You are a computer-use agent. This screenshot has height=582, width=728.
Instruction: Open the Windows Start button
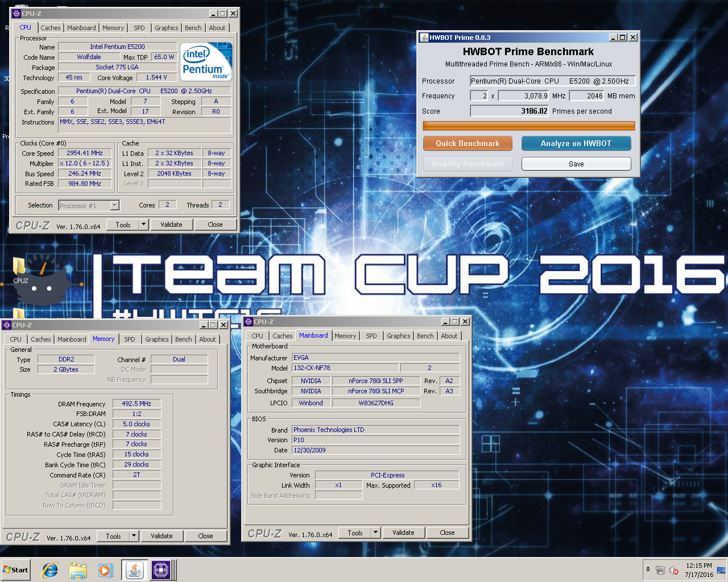pos(16,570)
